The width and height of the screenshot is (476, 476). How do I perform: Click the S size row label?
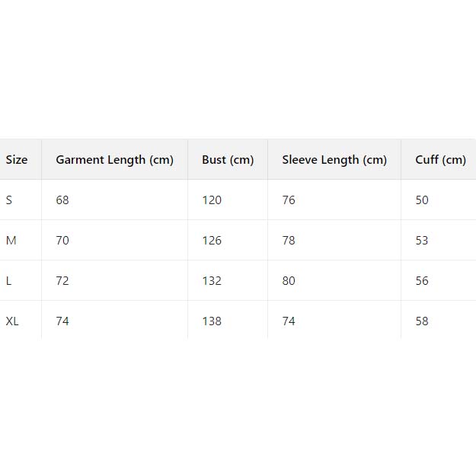pos(9,200)
